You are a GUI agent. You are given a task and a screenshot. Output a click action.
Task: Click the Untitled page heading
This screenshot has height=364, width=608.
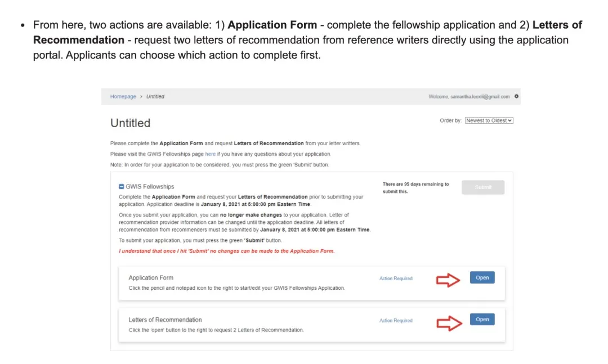(x=130, y=123)
